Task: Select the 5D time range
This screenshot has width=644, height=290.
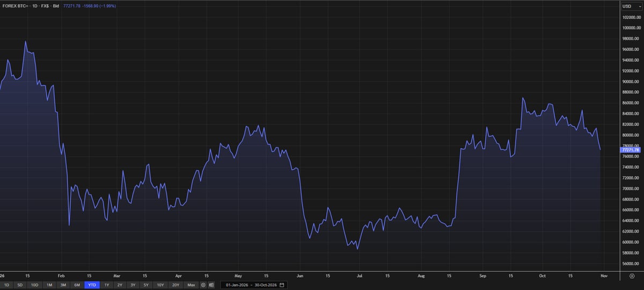Action: tap(20, 285)
